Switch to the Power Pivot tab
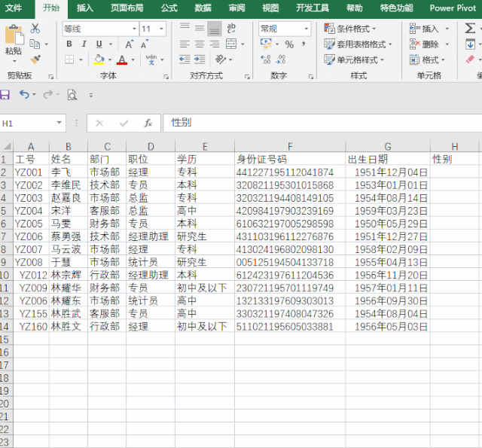482x448 pixels. (x=453, y=8)
